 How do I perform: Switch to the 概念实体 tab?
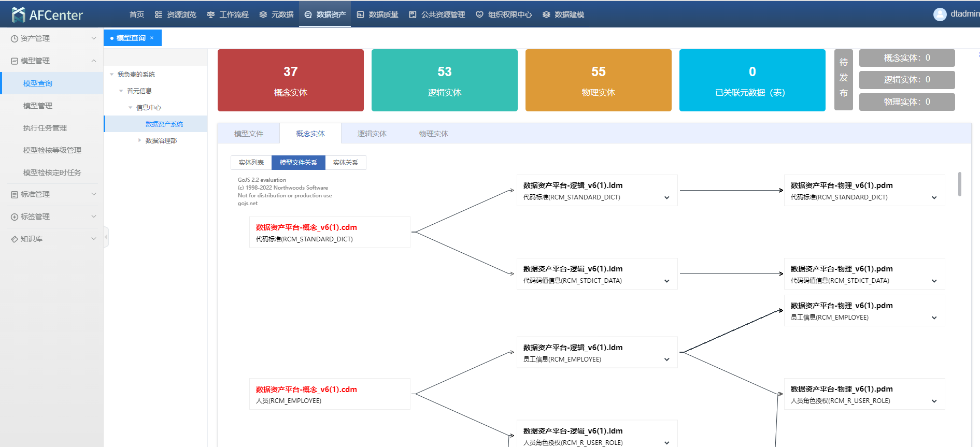(310, 134)
